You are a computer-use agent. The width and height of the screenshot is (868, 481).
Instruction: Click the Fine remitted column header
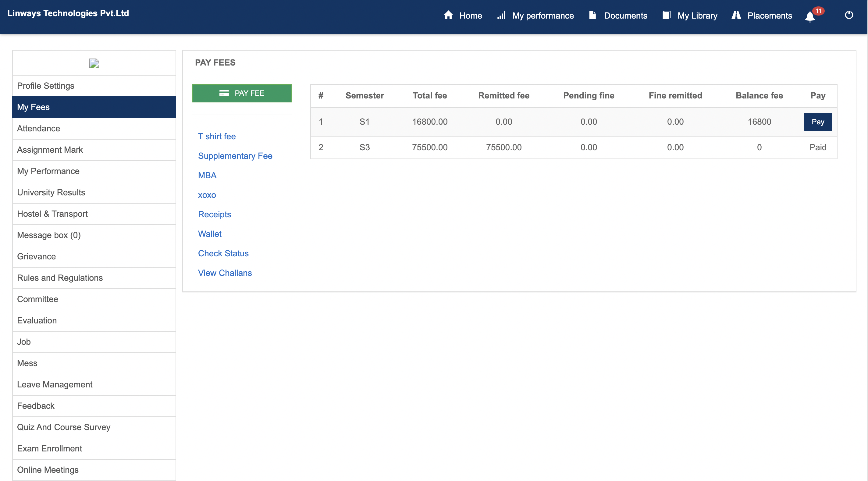coord(675,96)
